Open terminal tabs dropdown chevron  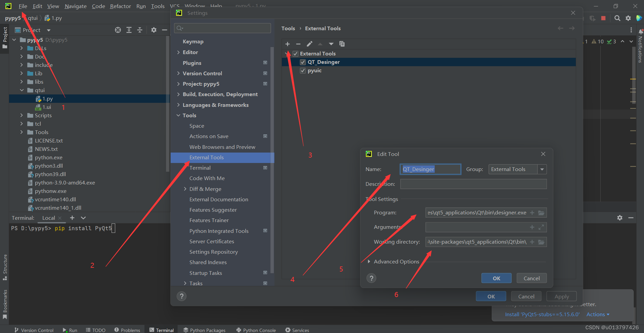pos(83,218)
